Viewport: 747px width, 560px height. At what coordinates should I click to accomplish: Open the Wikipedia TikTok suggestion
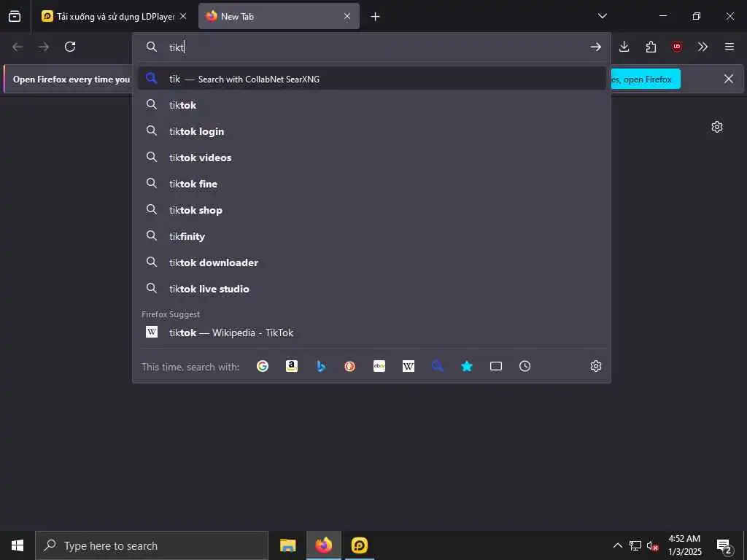tap(371, 332)
